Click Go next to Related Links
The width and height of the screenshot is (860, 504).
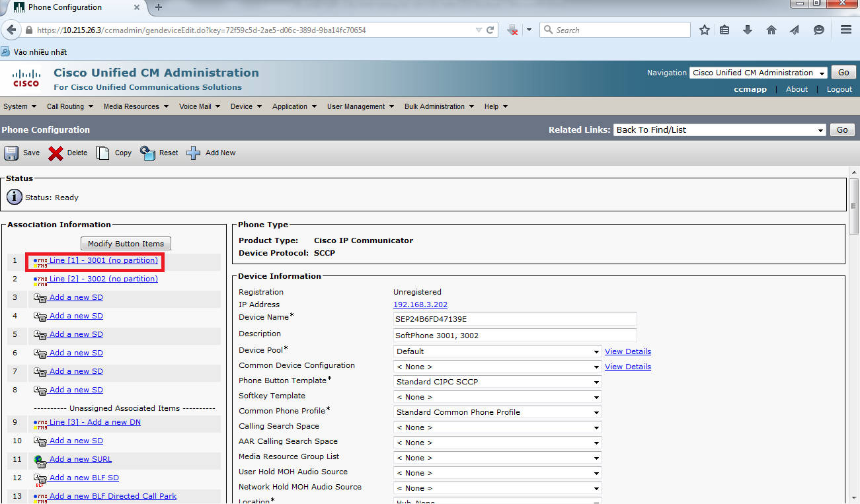tap(842, 130)
